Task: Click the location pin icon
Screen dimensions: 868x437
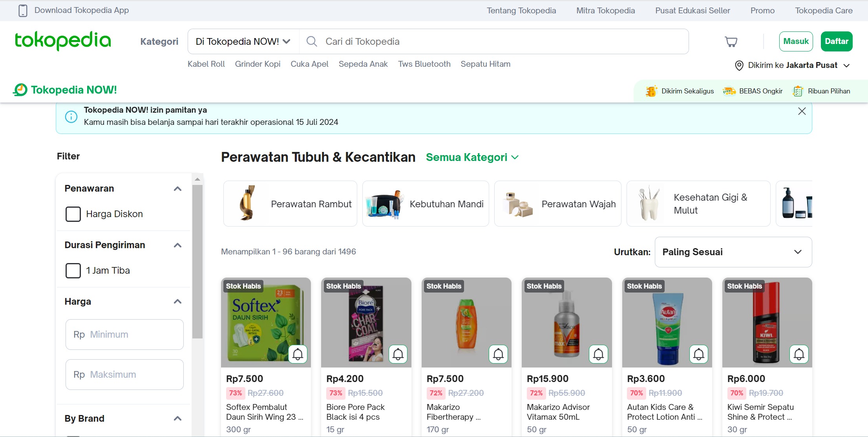Action: pyautogui.click(x=739, y=66)
